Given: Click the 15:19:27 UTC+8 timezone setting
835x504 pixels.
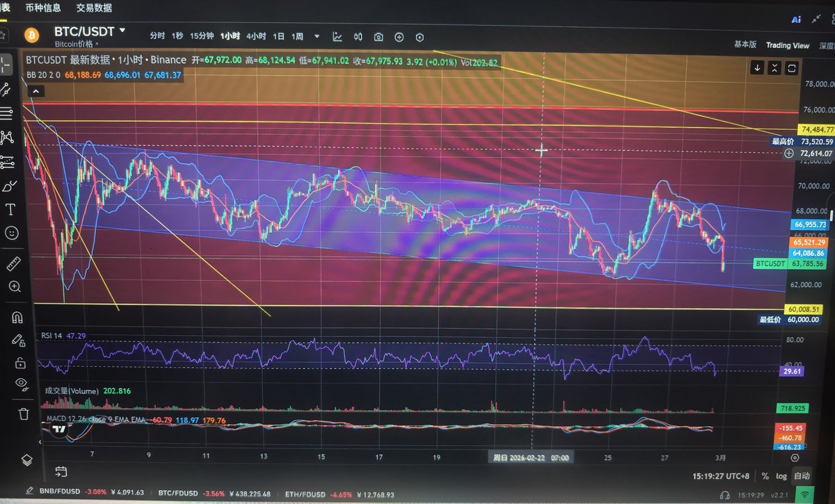Looking at the screenshot, I should 721,475.
